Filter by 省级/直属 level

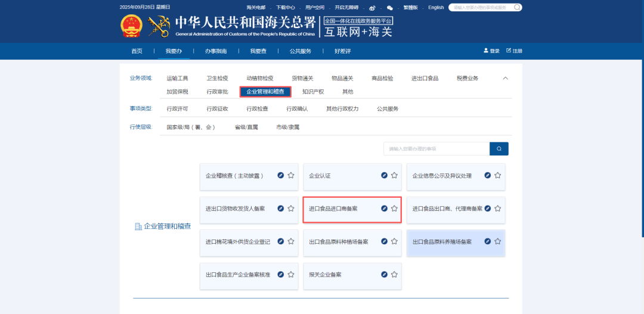click(246, 128)
